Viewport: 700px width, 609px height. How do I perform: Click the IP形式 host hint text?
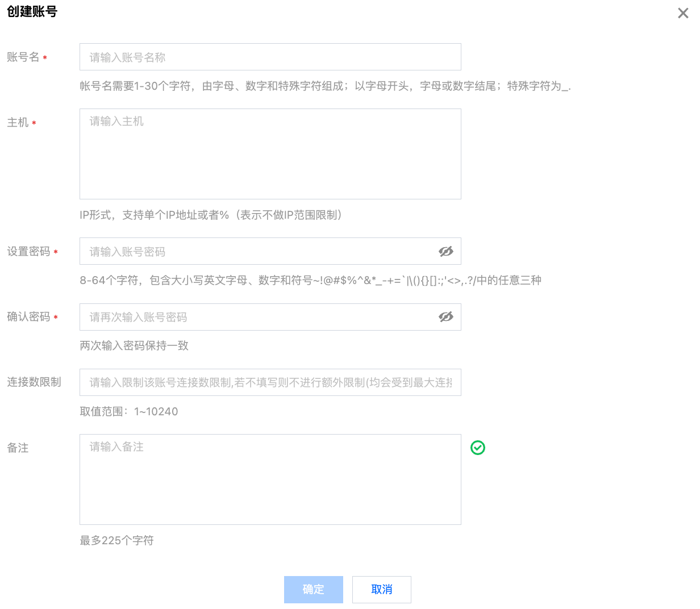click(211, 215)
